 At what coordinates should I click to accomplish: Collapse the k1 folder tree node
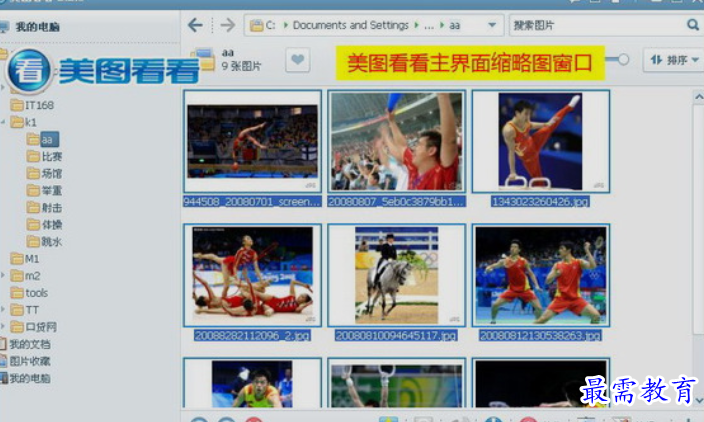coord(3,122)
